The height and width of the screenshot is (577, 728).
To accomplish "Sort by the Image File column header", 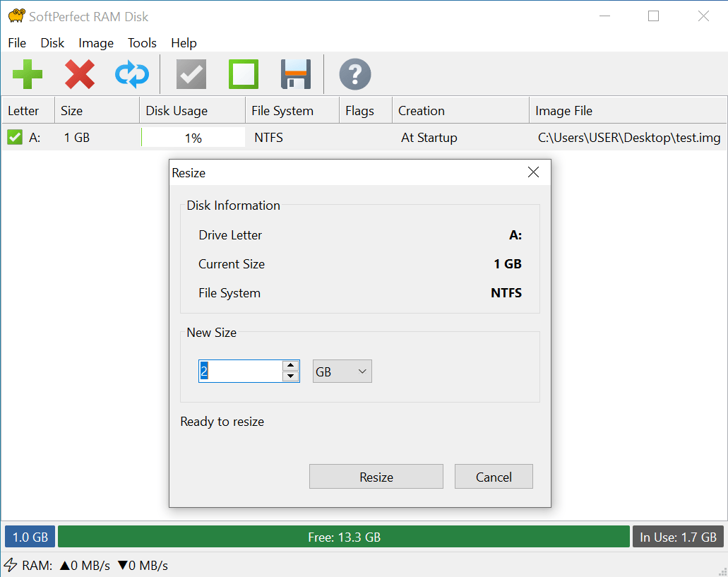I will 628,110.
